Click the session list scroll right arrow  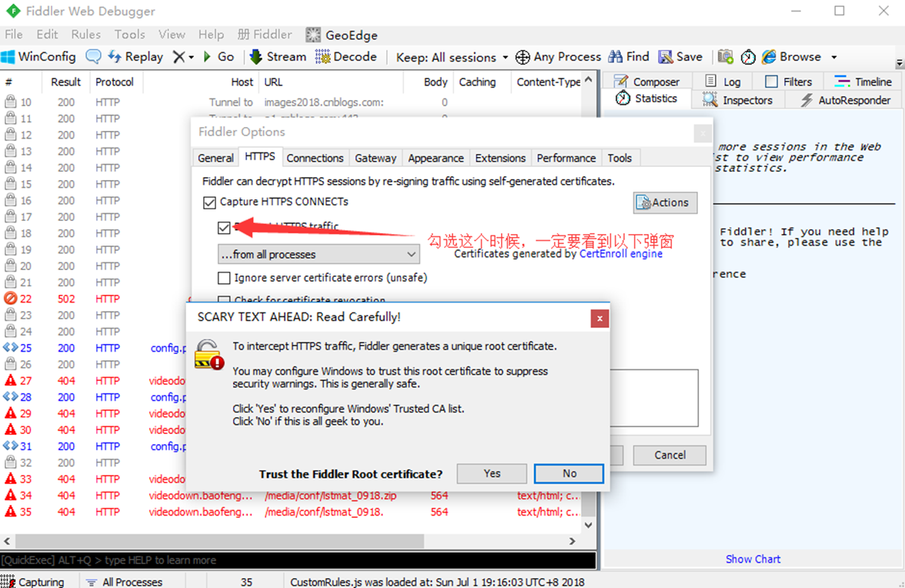572,541
